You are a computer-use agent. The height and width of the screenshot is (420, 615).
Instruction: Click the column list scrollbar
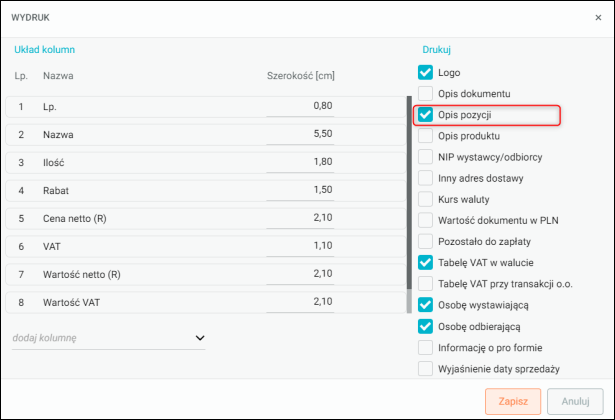coord(409,200)
